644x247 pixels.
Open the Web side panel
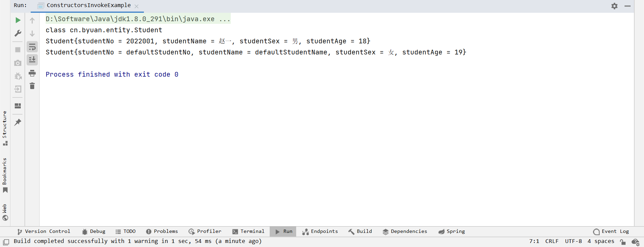[x=5, y=212]
